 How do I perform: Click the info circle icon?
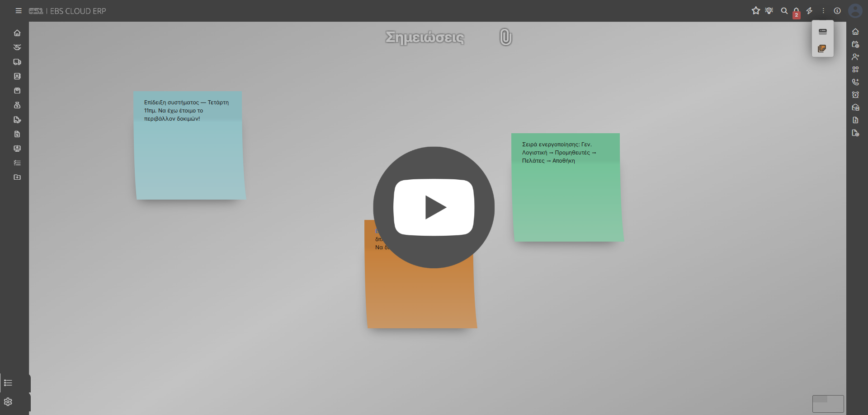[x=837, y=10]
